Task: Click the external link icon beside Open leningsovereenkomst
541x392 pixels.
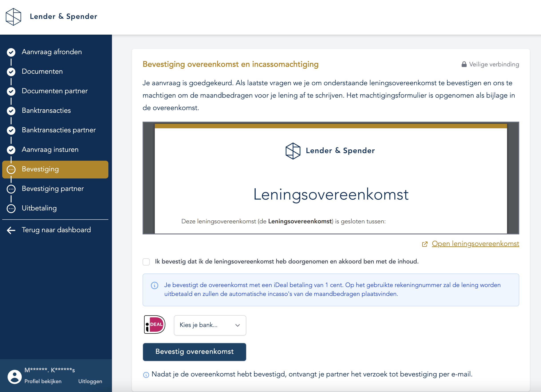Action: tap(425, 244)
